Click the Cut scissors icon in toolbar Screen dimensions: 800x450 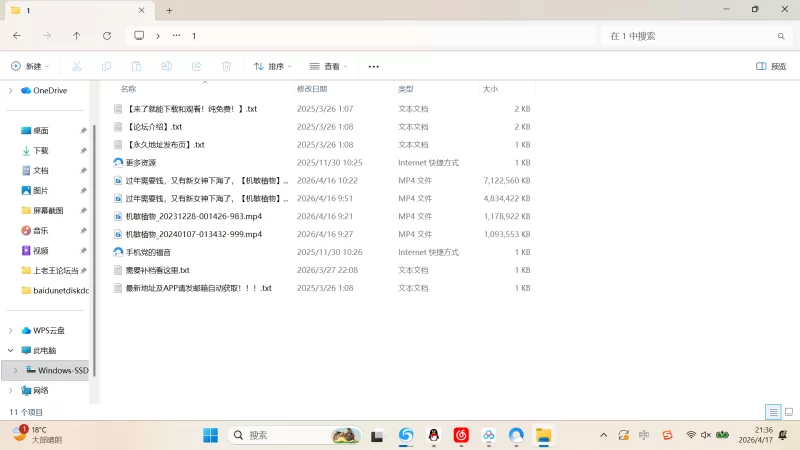point(77,66)
